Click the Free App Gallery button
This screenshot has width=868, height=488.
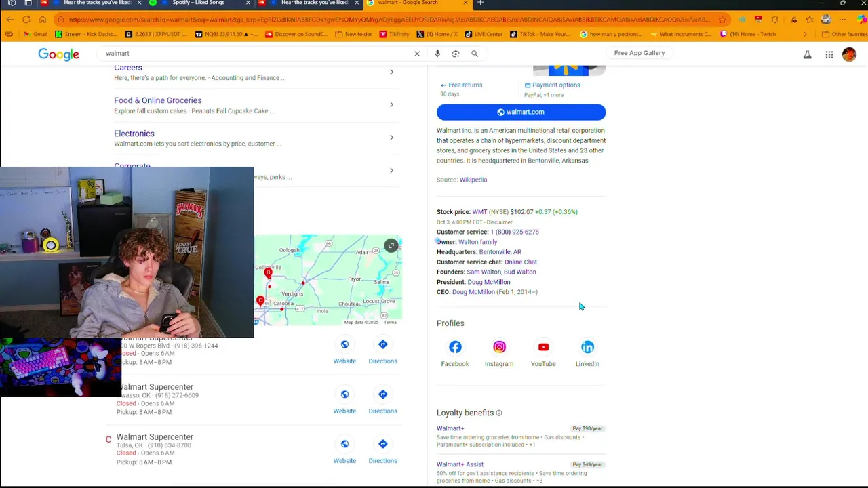[639, 53]
